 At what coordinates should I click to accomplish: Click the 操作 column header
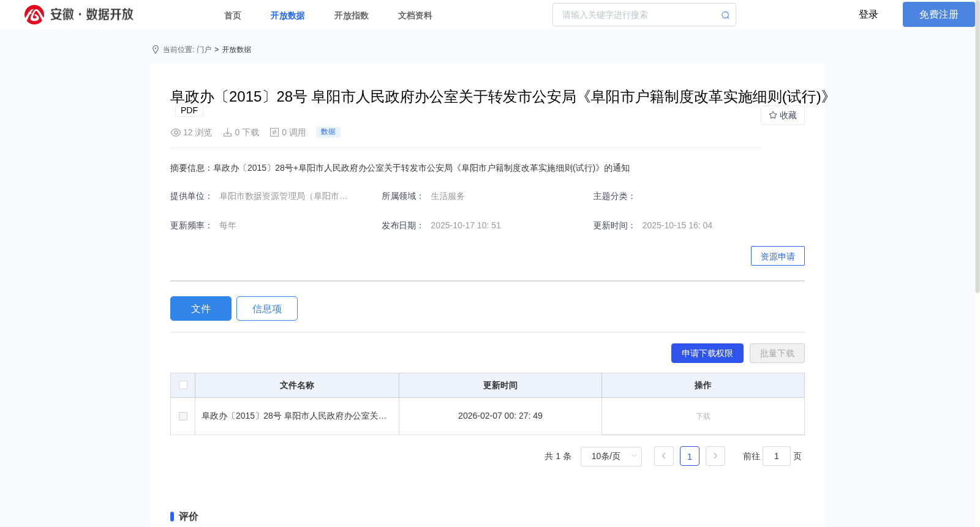pos(703,385)
